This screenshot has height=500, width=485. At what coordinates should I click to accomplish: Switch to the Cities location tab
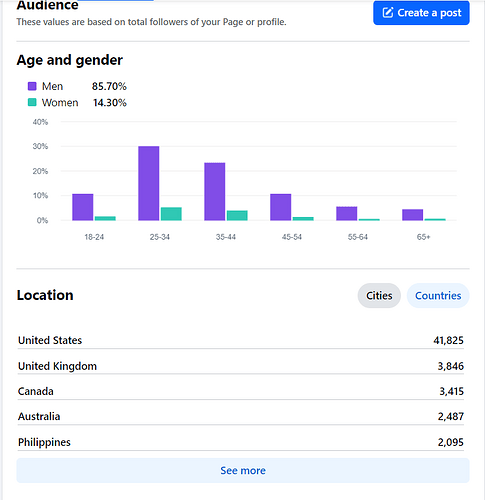[x=379, y=296]
